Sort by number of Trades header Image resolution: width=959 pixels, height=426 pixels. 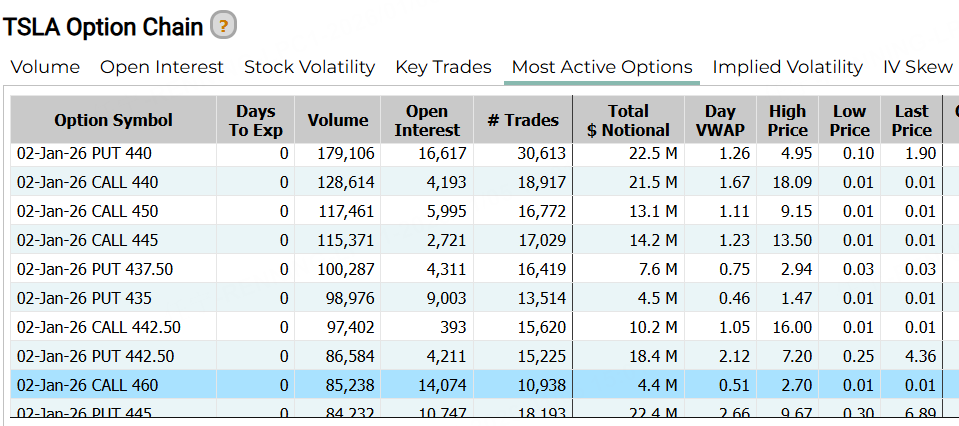click(522, 120)
